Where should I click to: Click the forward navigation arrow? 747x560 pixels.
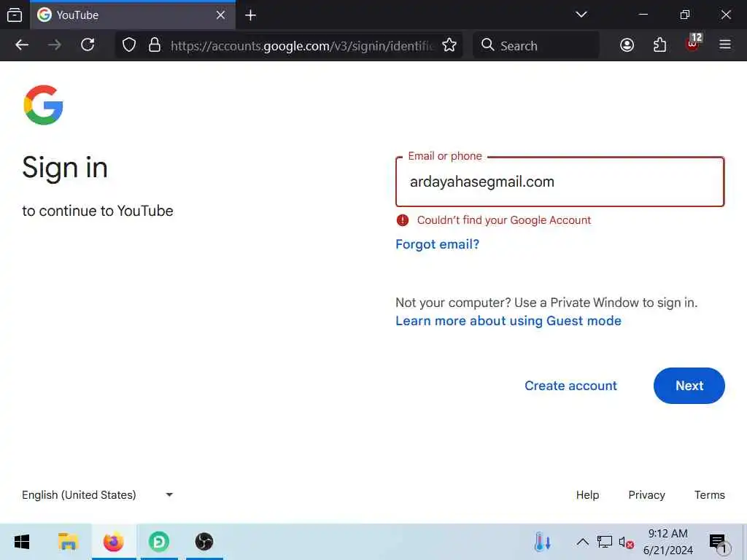[x=55, y=45]
